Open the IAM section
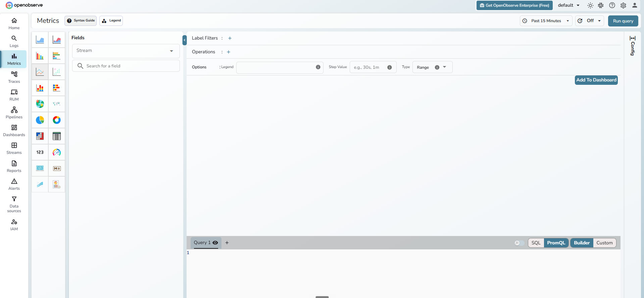644x298 pixels. [x=14, y=225]
